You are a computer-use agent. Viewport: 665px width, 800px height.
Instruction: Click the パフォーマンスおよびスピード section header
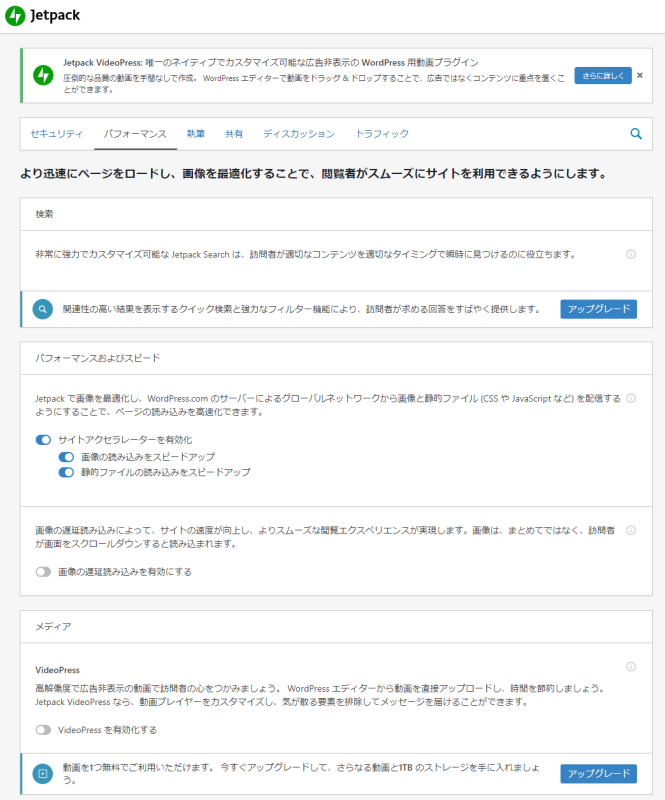tap(336, 358)
